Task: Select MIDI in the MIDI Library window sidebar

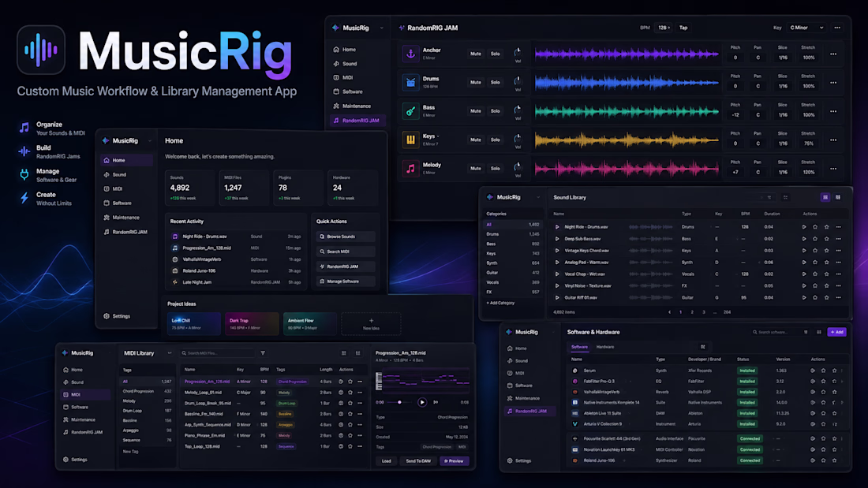Action: pos(86,394)
